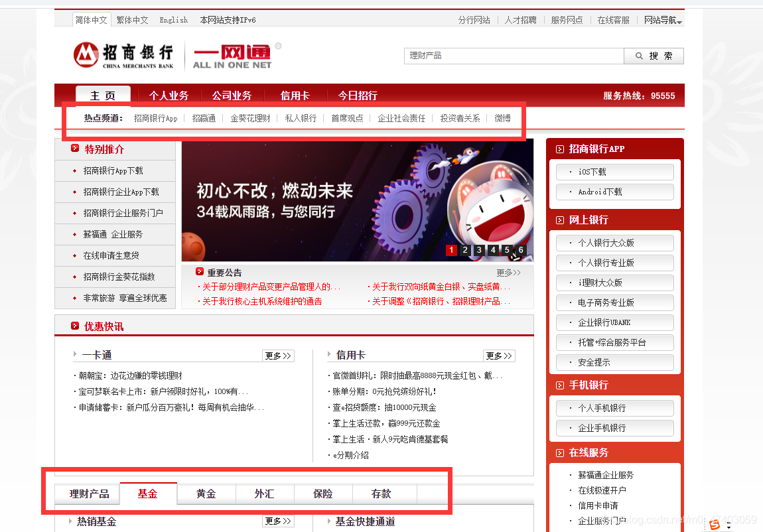Open 私人银行 hot channel link
This screenshot has height=532, width=763.
click(x=301, y=118)
